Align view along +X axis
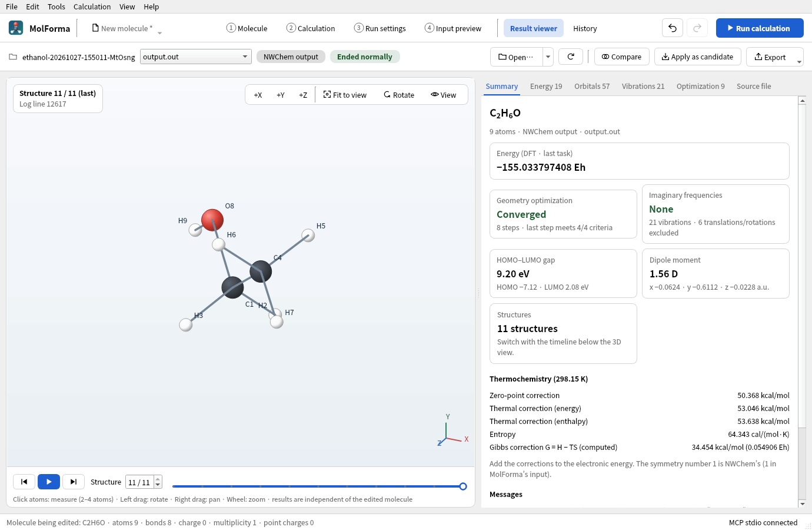The height and width of the screenshot is (530, 812). coord(258,95)
